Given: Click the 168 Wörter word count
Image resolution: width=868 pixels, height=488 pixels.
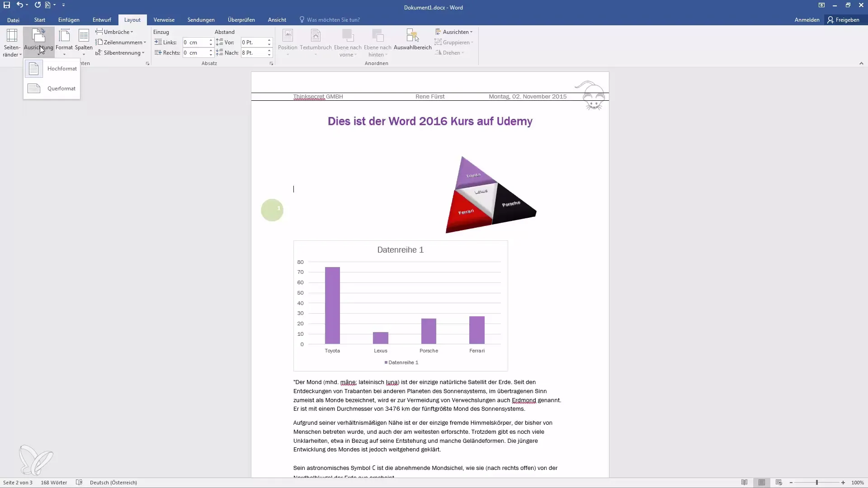Looking at the screenshot, I should [x=54, y=483].
